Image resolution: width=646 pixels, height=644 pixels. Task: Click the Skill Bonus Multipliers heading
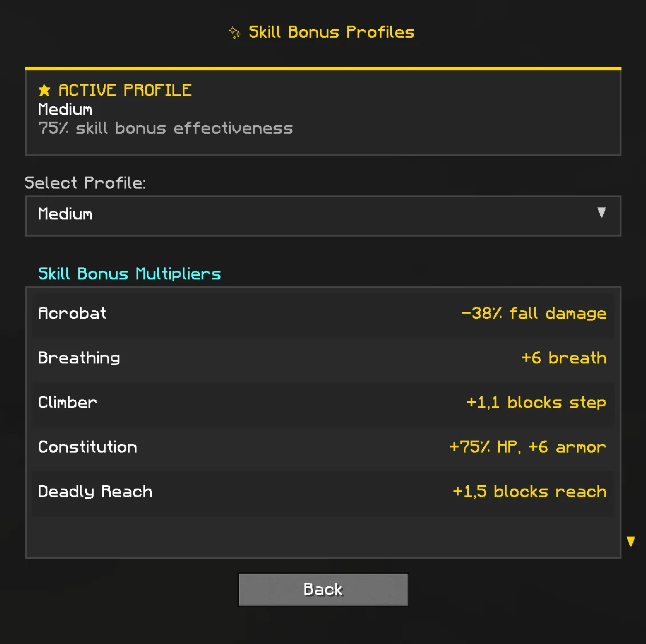pyautogui.click(x=129, y=274)
